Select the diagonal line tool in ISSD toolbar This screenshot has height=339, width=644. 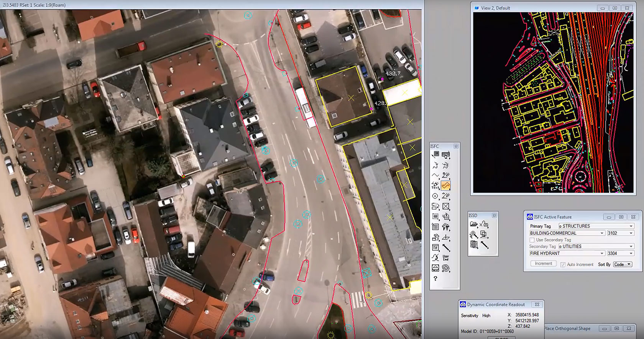(x=484, y=245)
